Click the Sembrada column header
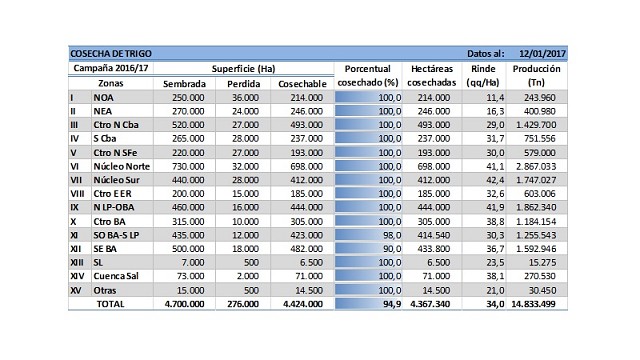Image resolution: width=640 pixels, height=360 pixels. tap(184, 84)
